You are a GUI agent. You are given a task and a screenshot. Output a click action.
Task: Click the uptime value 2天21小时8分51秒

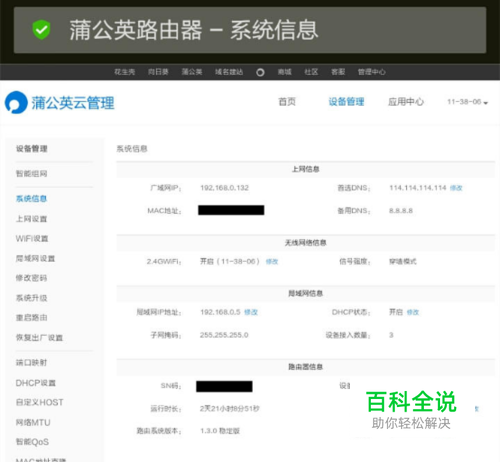click(230, 409)
